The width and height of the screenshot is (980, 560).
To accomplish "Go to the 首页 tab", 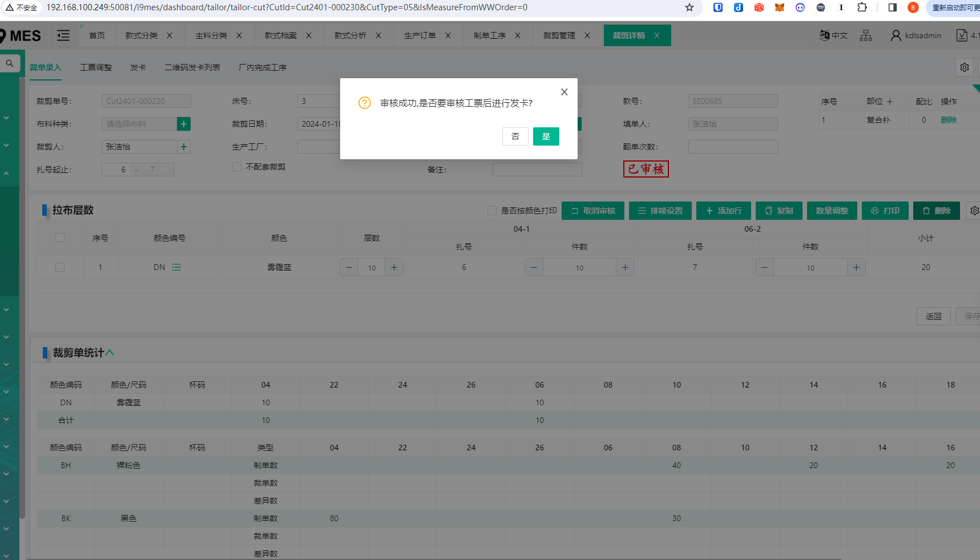I will coord(97,35).
